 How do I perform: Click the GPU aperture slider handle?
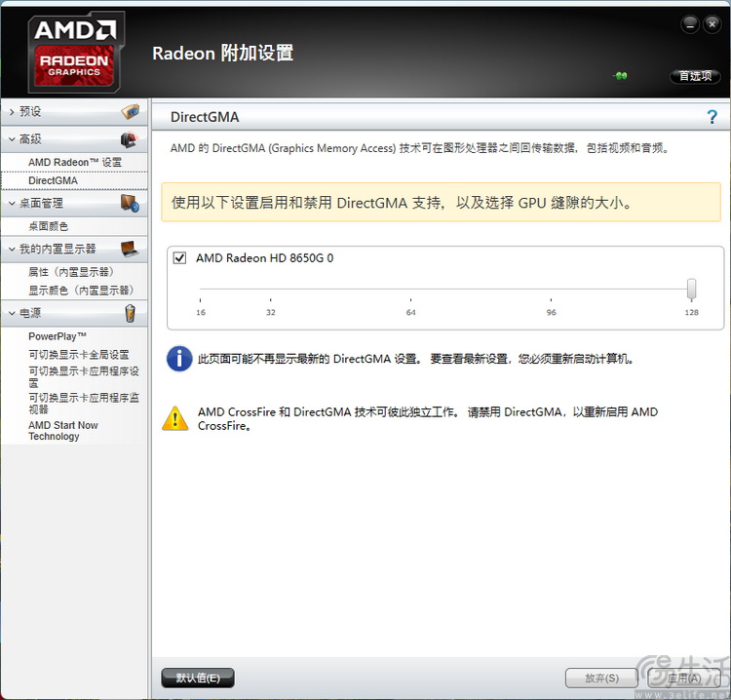click(x=691, y=289)
